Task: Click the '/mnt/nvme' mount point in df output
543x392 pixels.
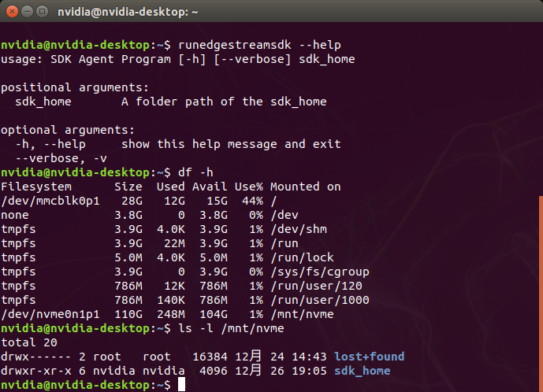Action: (302, 315)
